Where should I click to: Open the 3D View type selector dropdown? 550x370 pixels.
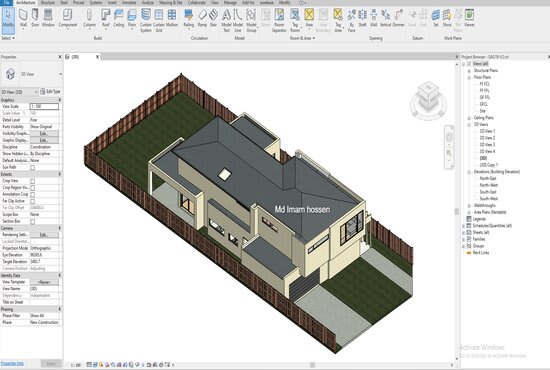click(60, 74)
